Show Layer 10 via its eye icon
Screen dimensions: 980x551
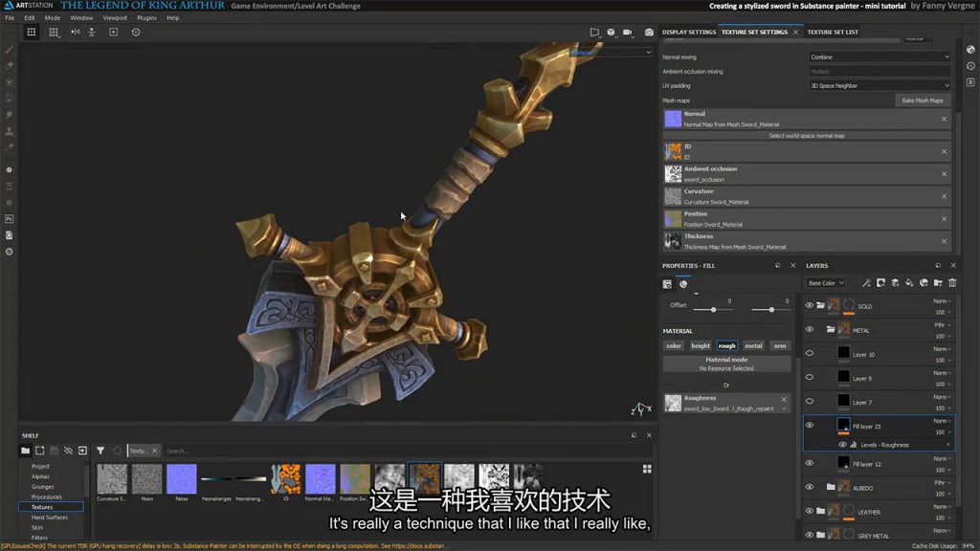810,353
